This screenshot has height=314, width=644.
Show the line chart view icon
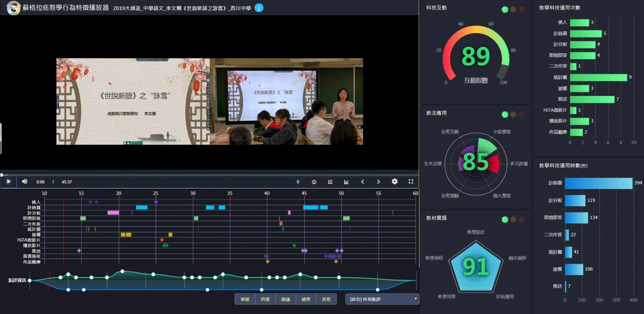coord(346,182)
